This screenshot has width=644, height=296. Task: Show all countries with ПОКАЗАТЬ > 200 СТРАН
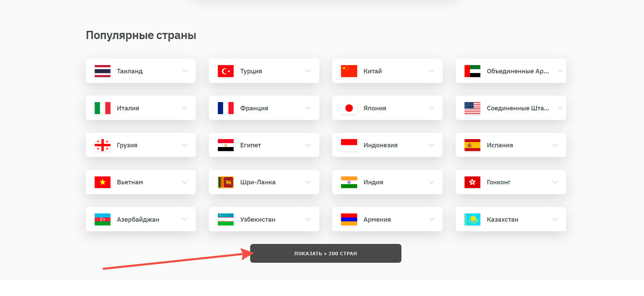coord(326,254)
